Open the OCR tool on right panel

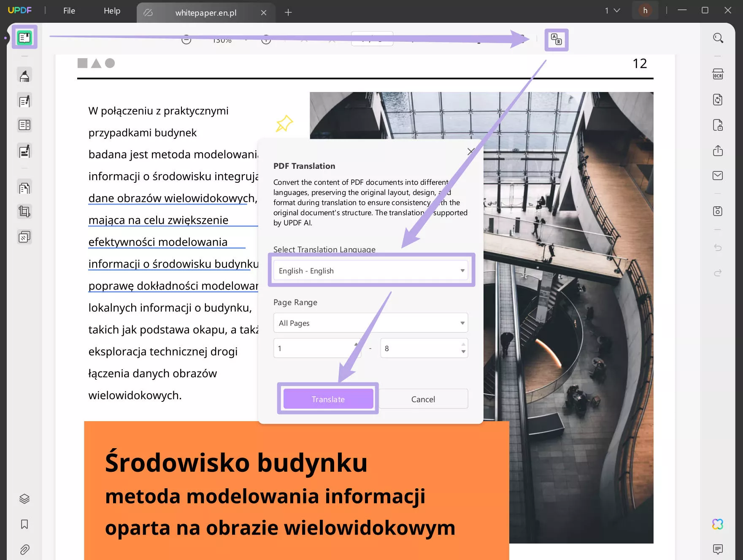click(718, 74)
